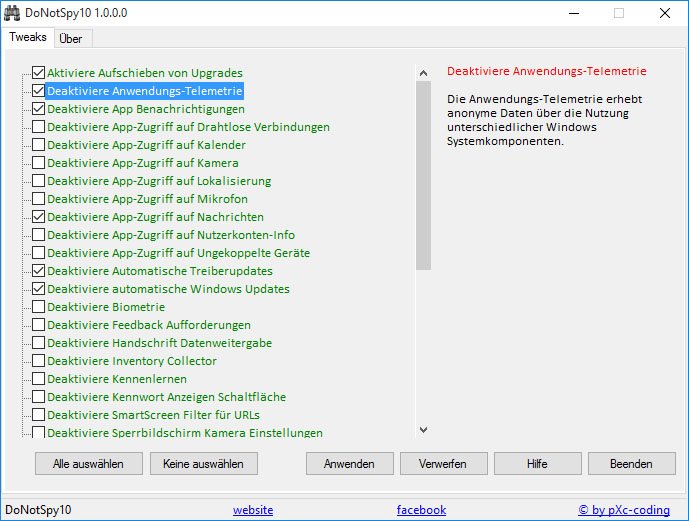Tick Deaktiviere Feedback Aufforderungen checkbox
Screen dimensions: 689x521
click(39, 325)
